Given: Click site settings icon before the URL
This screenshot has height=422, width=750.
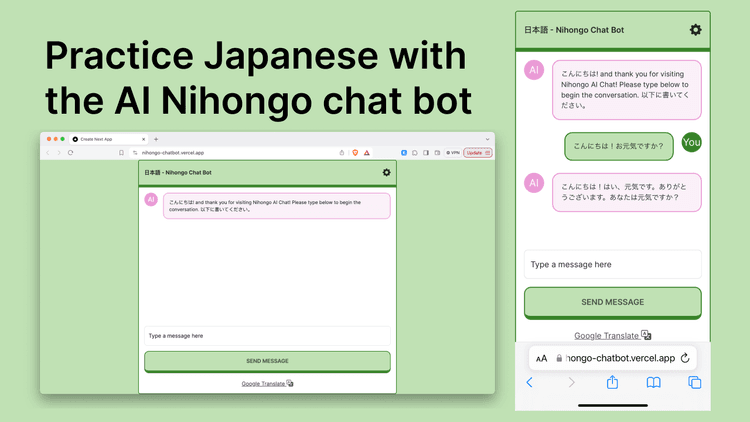Looking at the screenshot, I should (135, 153).
